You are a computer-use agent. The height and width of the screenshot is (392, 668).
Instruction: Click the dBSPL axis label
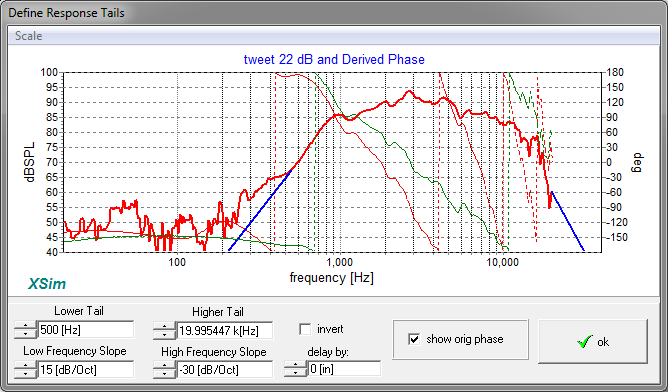[30, 162]
